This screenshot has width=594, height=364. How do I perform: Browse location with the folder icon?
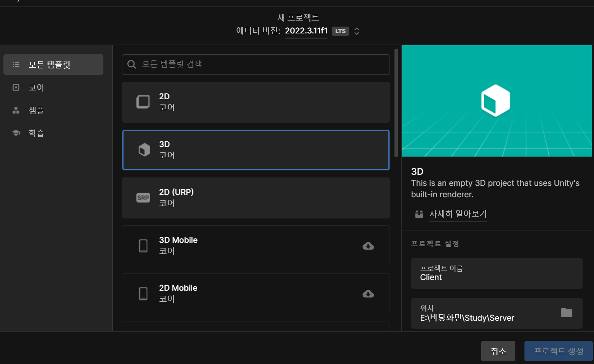(x=566, y=313)
